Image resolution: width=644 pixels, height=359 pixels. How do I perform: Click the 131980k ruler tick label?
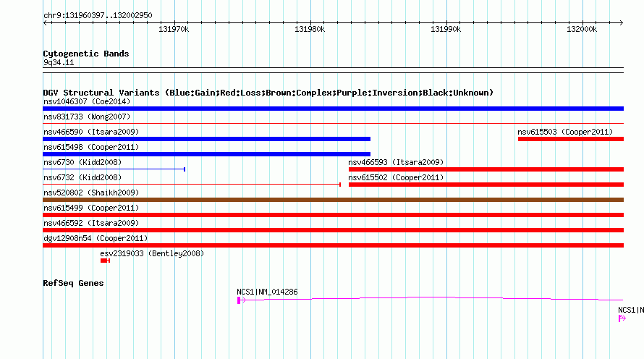click(x=310, y=29)
